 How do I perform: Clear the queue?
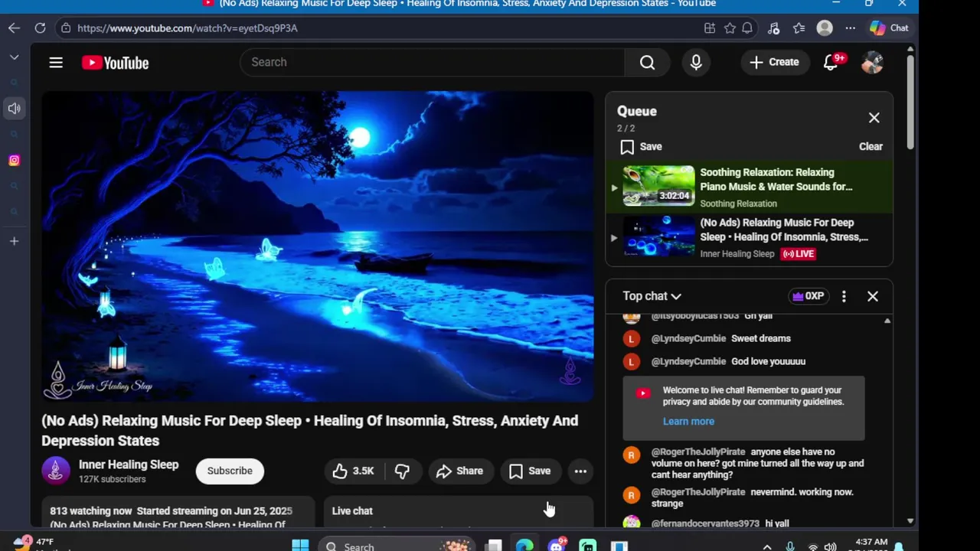tap(871, 146)
